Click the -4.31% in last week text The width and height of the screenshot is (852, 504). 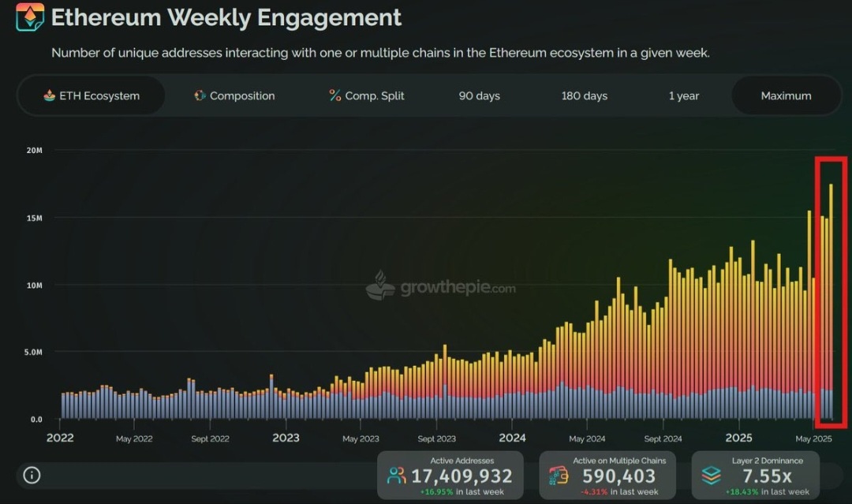619,492
